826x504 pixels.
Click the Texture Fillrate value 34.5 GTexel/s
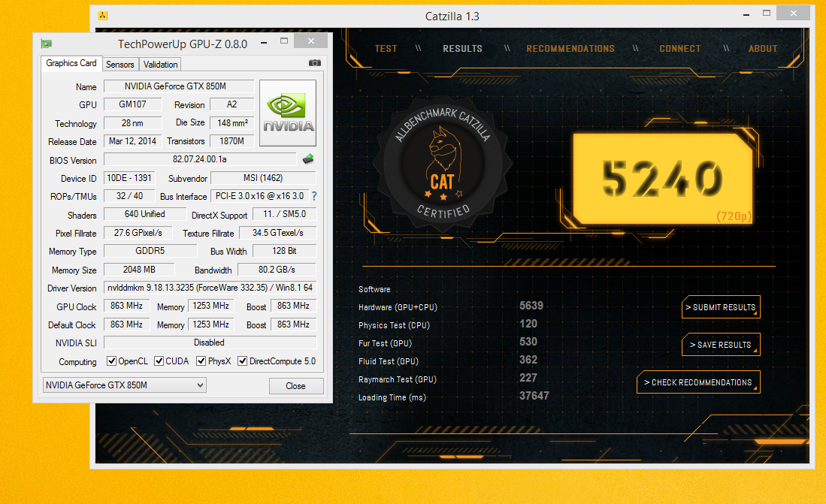277,233
